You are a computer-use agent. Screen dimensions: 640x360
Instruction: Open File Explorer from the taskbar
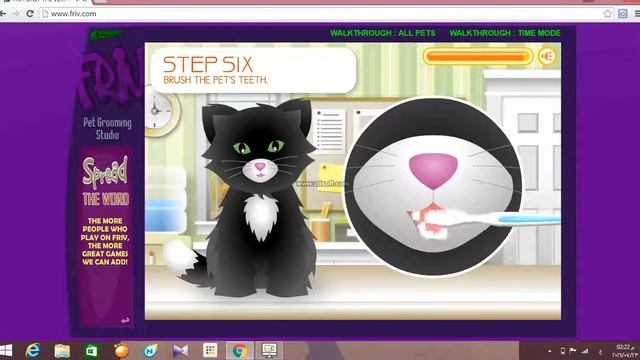point(62,351)
